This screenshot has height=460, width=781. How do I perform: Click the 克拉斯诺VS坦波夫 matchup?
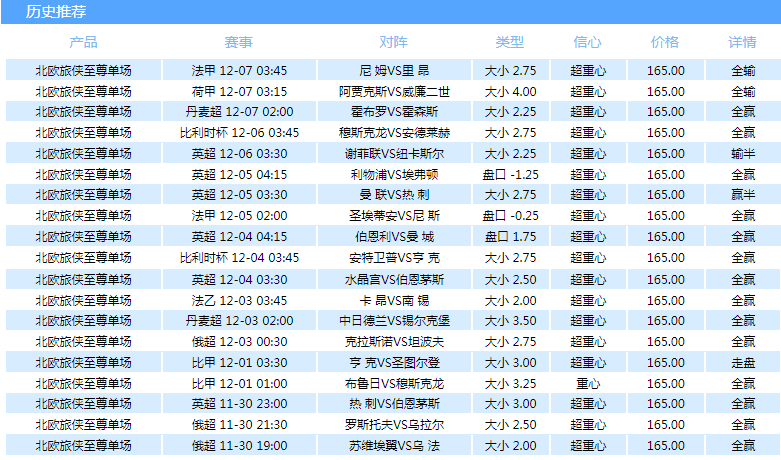coord(394,342)
